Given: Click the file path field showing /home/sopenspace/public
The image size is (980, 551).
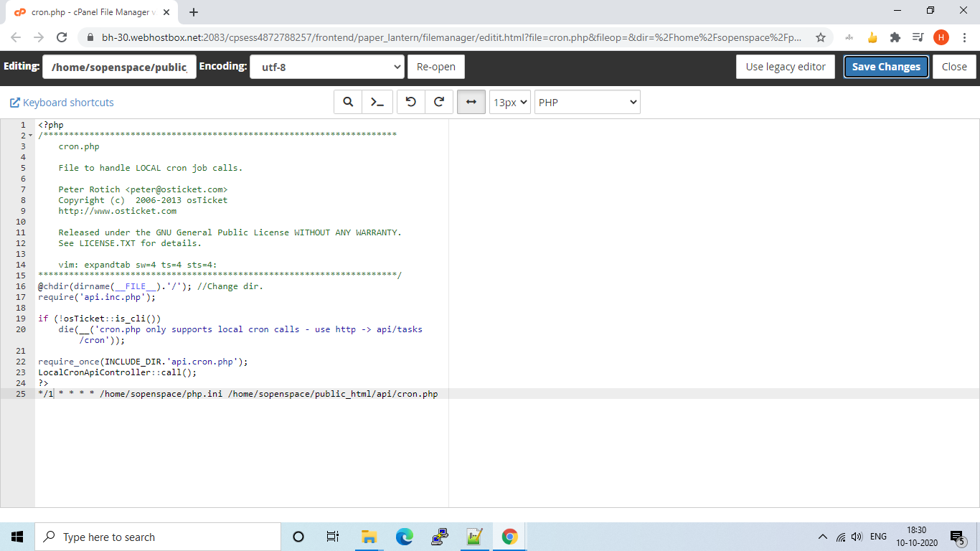Looking at the screenshot, I should click(119, 67).
